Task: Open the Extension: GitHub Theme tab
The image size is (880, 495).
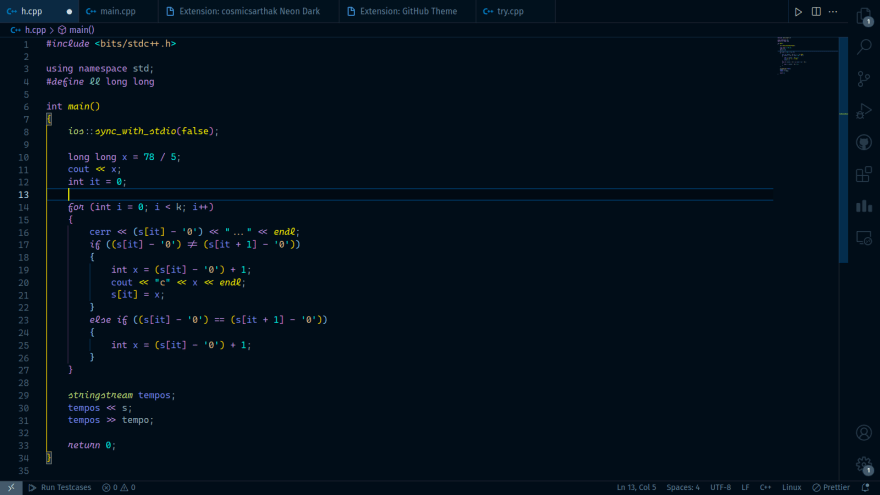Action: (408, 11)
